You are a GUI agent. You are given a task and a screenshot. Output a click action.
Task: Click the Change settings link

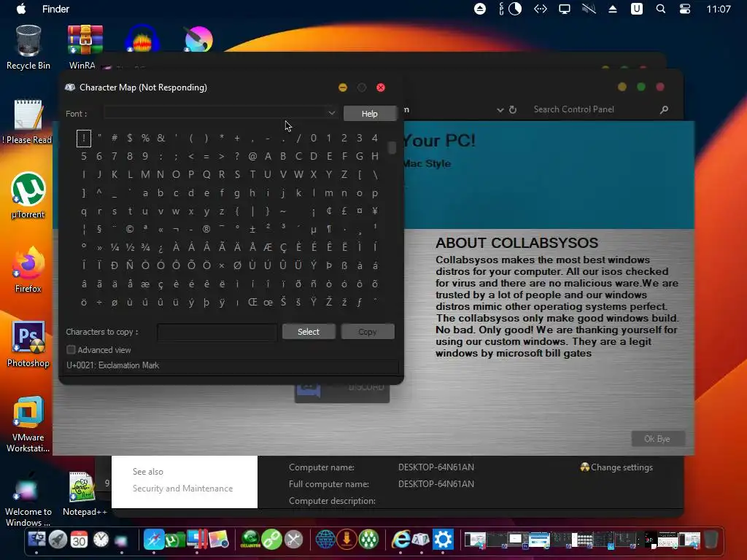pyautogui.click(x=622, y=467)
